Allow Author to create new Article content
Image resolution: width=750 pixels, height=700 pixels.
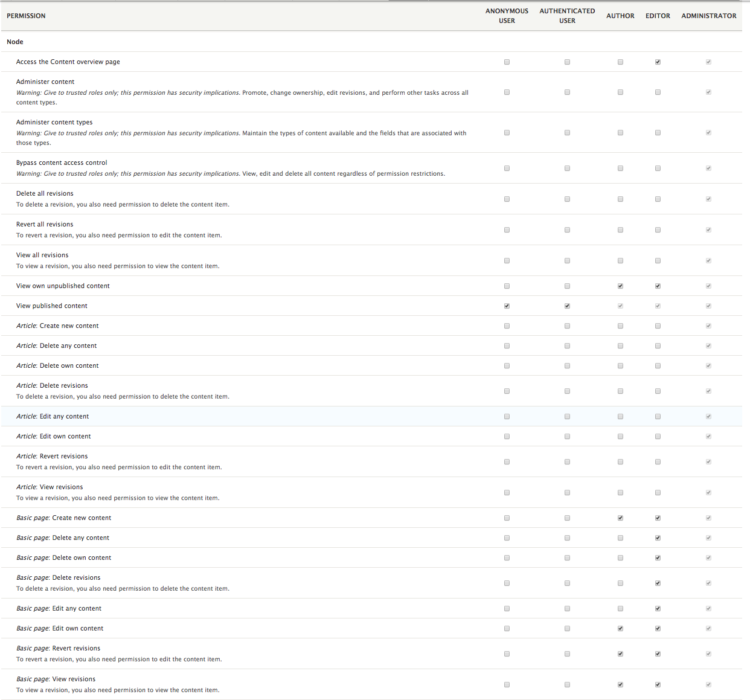pyautogui.click(x=620, y=326)
